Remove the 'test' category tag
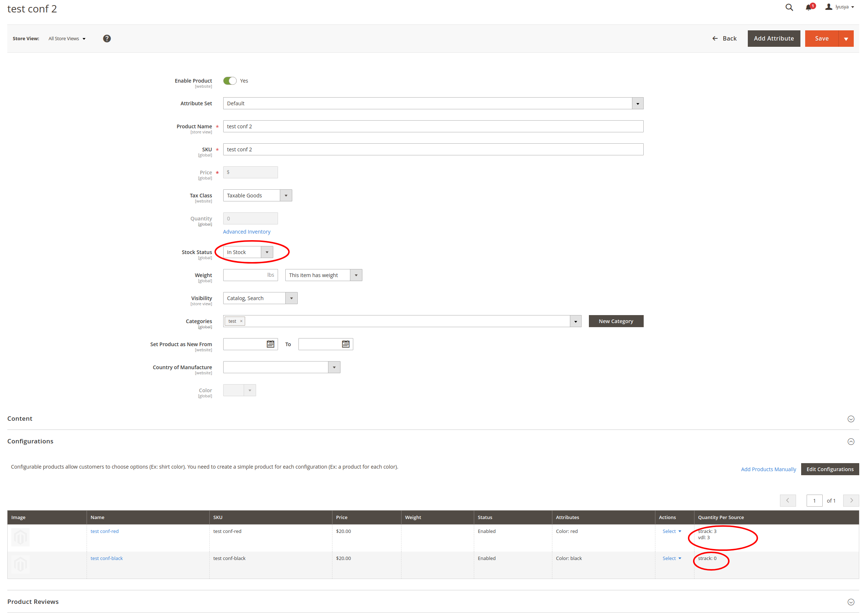 click(241, 321)
